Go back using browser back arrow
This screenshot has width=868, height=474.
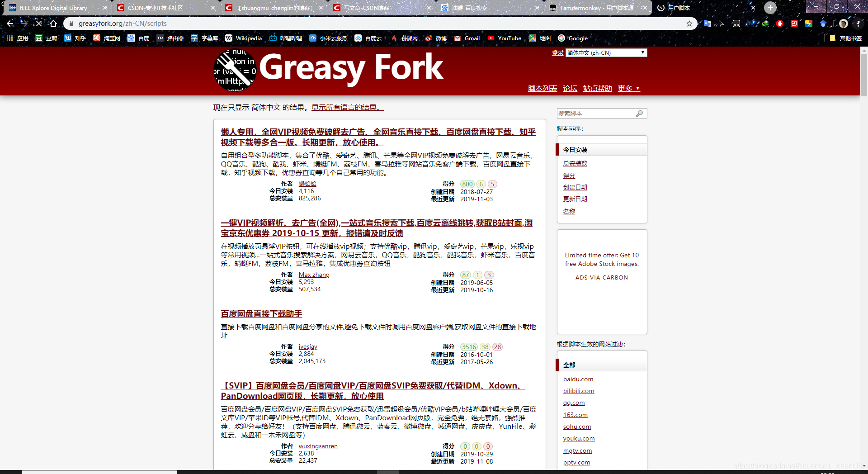point(10,24)
